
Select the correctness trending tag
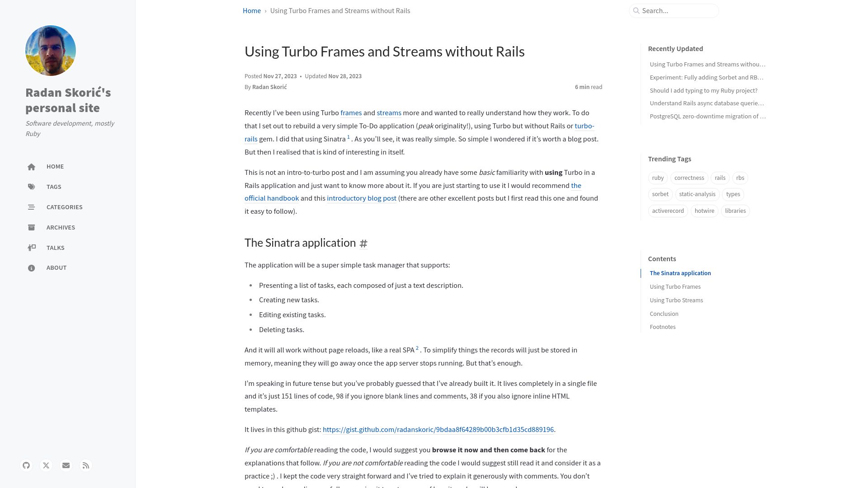pyautogui.click(x=689, y=178)
